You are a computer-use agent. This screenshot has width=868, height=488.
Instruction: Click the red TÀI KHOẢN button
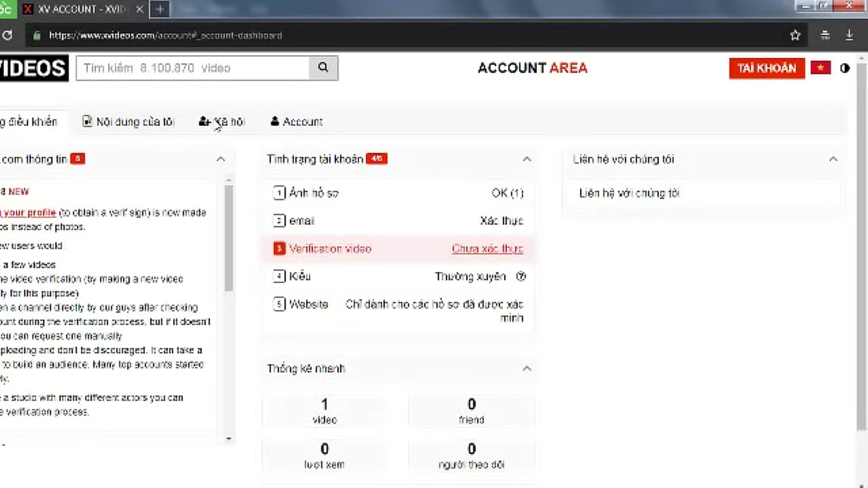click(x=766, y=68)
